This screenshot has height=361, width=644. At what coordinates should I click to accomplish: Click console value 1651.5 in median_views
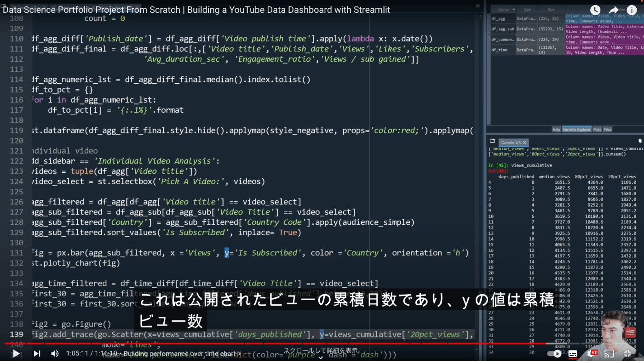(x=562, y=182)
